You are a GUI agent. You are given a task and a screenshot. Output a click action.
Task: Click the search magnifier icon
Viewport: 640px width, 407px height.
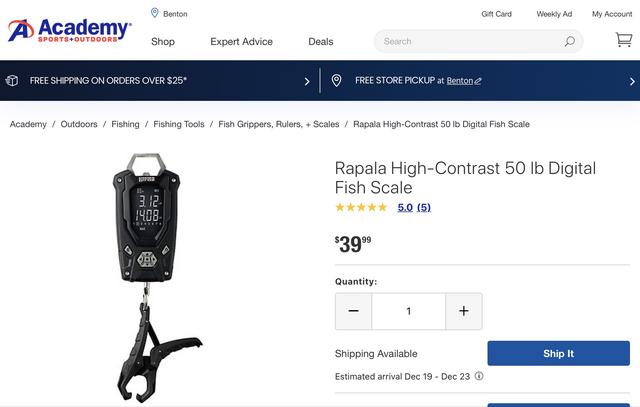pyautogui.click(x=569, y=41)
